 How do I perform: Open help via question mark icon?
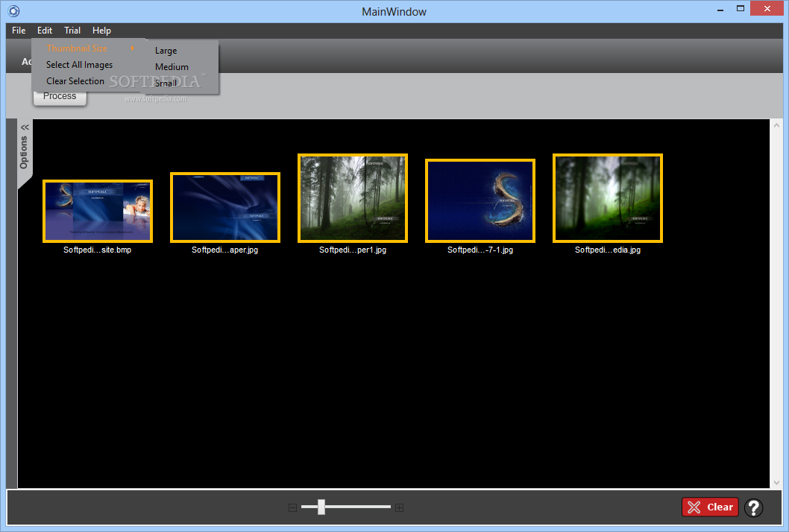[x=754, y=507]
